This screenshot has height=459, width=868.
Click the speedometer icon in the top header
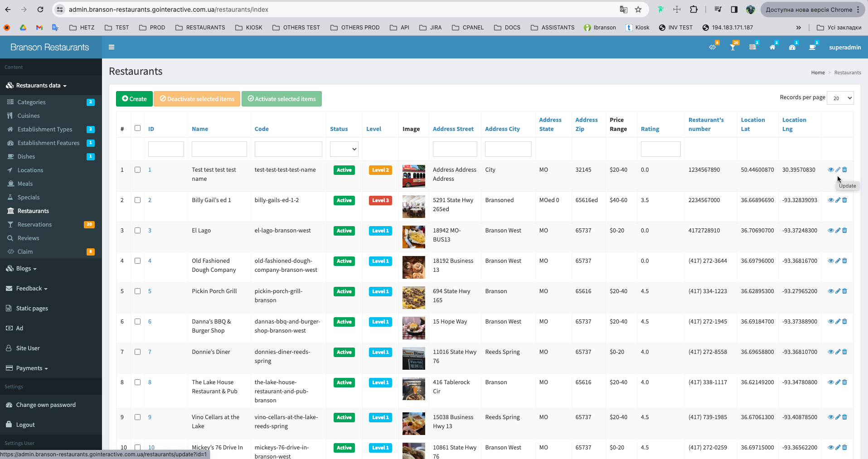[x=792, y=48]
